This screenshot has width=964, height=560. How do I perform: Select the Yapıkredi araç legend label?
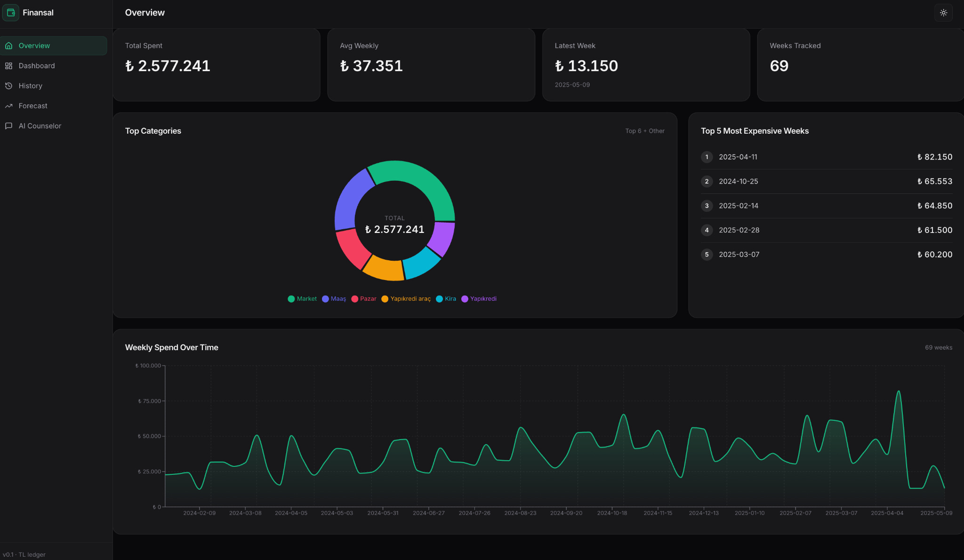click(x=410, y=299)
